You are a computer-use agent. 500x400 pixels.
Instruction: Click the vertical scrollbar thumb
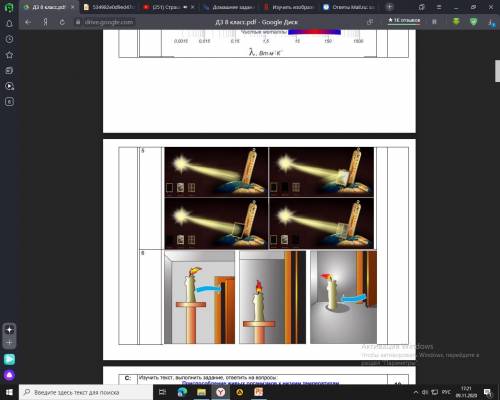click(497, 71)
